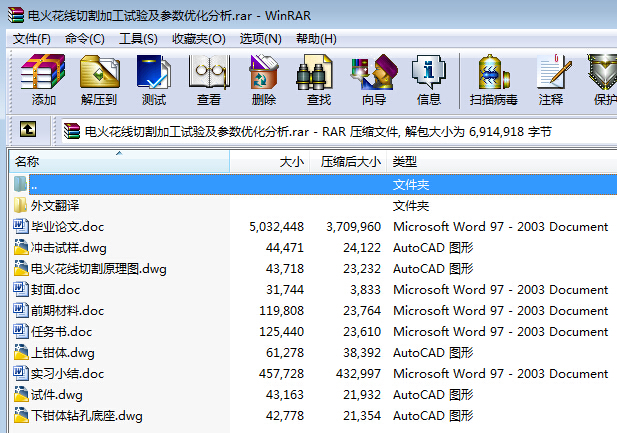Start 扫描病毒 (Virus Scan)
This screenshot has width=617, height=433.
[493, 72]
